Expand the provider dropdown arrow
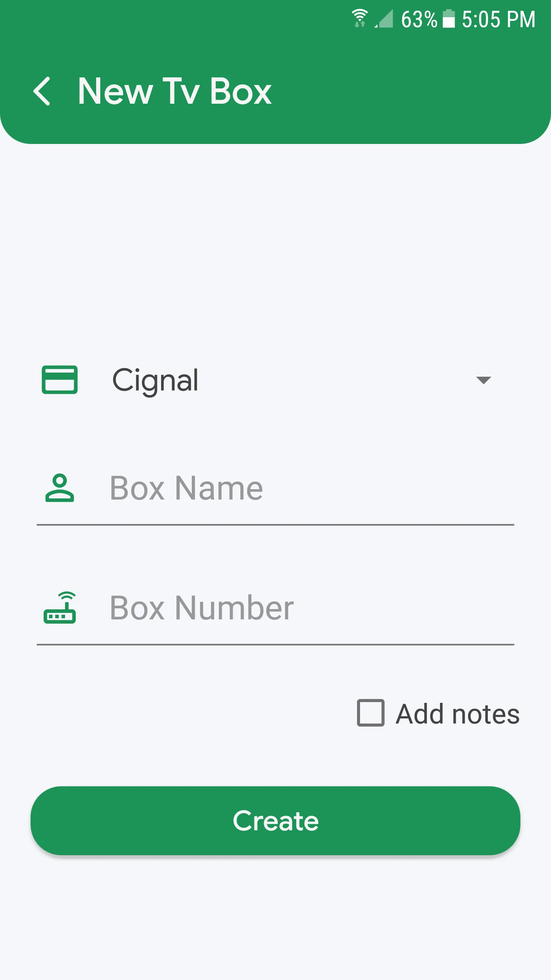The width and height of the screenshot is (551, 980). 483,380
